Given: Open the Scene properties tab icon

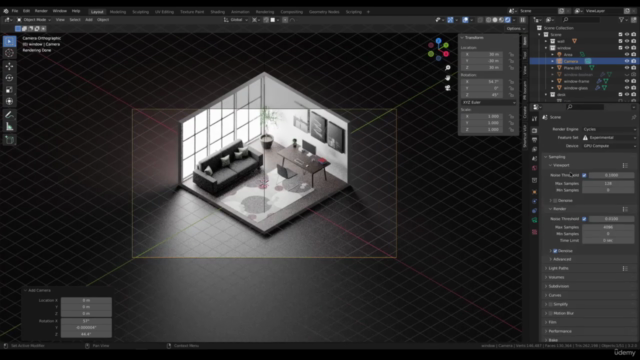Looking at the screenshot, I should pos(535,159).
